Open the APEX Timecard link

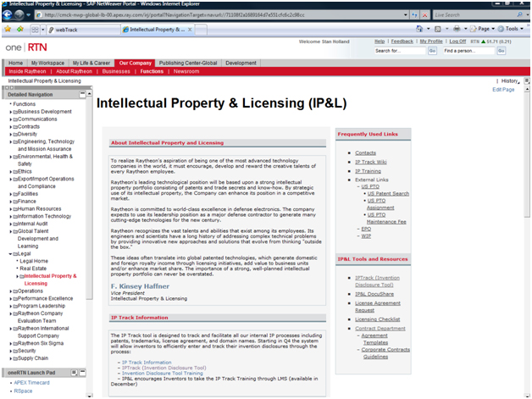tap(31, 383)
